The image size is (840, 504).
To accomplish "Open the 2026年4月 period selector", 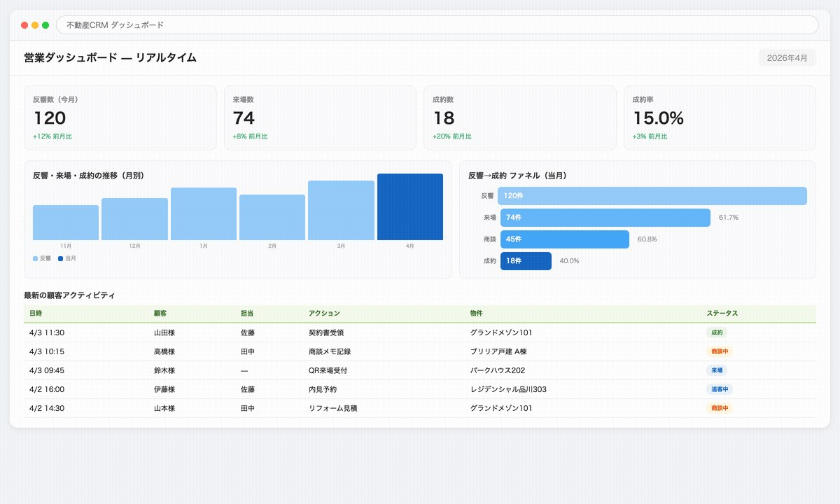I will point(787,57).
